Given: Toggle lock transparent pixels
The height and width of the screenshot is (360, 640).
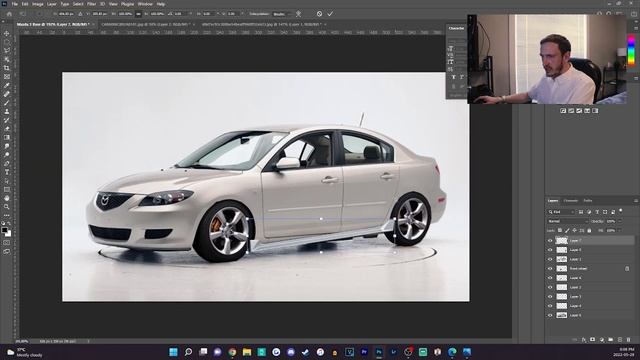Looking at the screenshot, I should coord(560,231).
